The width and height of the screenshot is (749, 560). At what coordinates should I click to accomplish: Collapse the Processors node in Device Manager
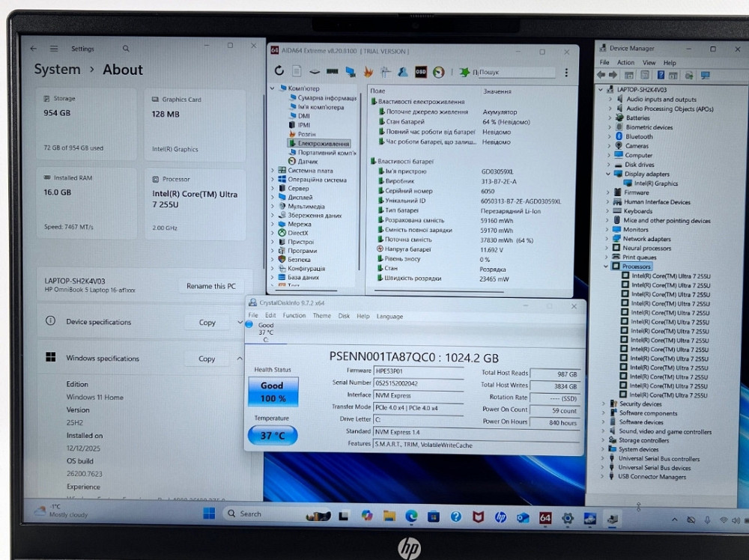coord(604,266)
